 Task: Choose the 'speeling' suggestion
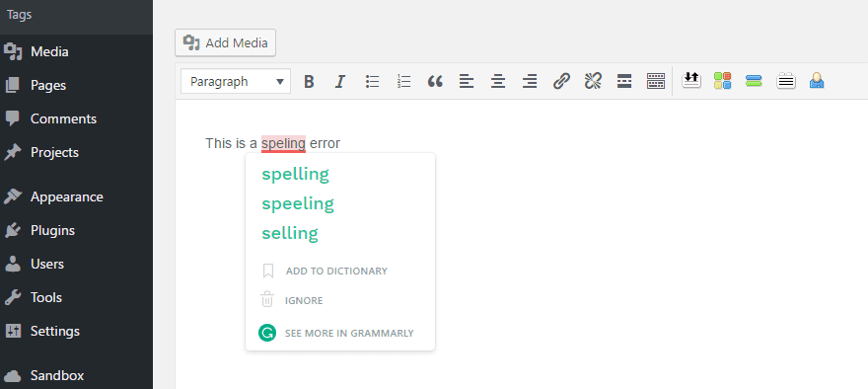click(298, 204)
